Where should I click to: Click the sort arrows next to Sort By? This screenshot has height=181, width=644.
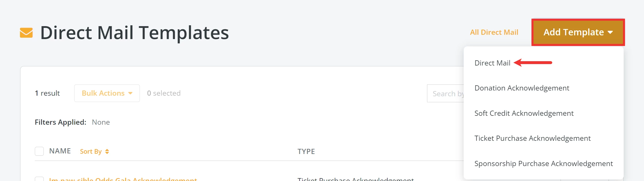tap(108, 151)
